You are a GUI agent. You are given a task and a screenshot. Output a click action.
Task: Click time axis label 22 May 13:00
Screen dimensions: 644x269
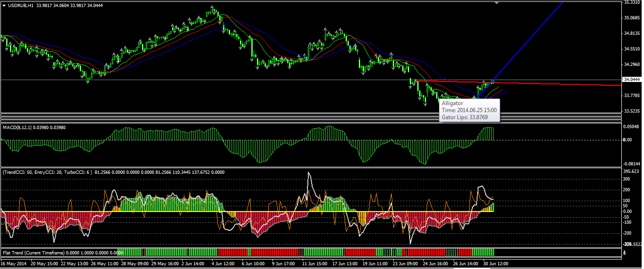click(75, 264)
